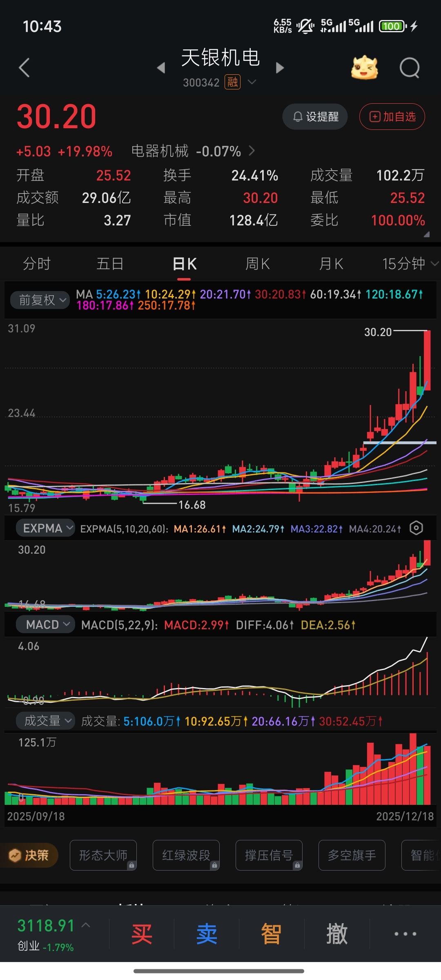Tap the back arrow icon
Screen dimensions: 441x980
pyautogui.click(x=24, y=67)
